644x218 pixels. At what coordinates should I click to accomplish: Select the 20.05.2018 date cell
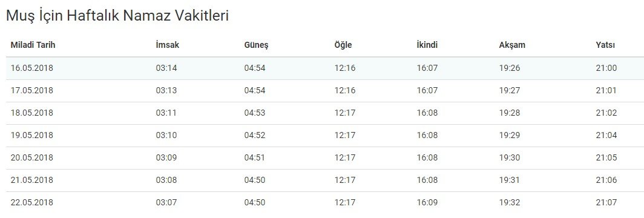pos(32,157)
